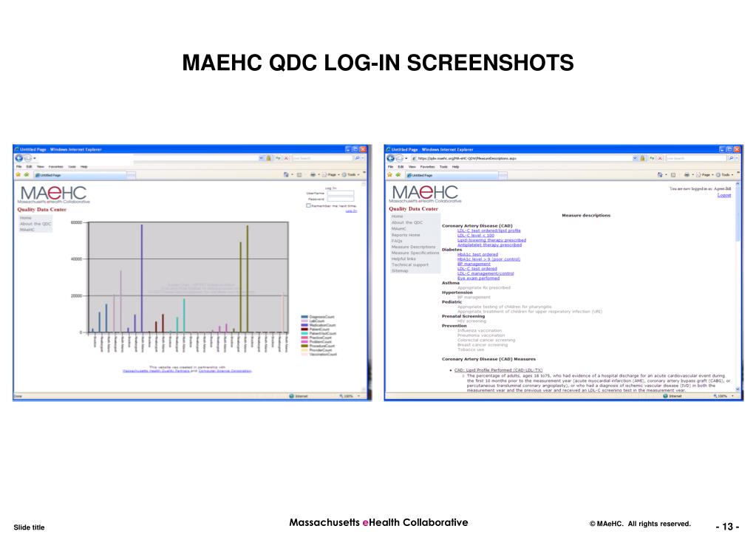The width and height of the screenshot is (756, 540).
Task: Click vertical scrollbar in right browser window
Action: click(x=738, y=287)
